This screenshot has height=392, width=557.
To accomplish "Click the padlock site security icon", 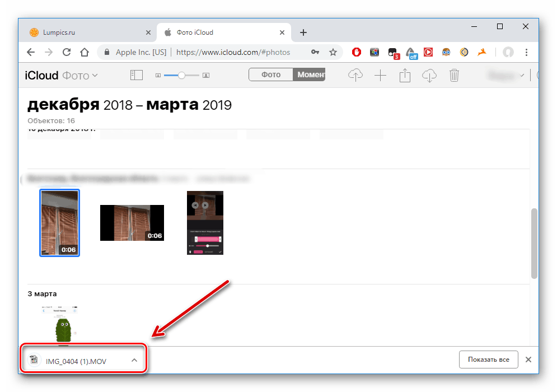I will coord(106,52).
